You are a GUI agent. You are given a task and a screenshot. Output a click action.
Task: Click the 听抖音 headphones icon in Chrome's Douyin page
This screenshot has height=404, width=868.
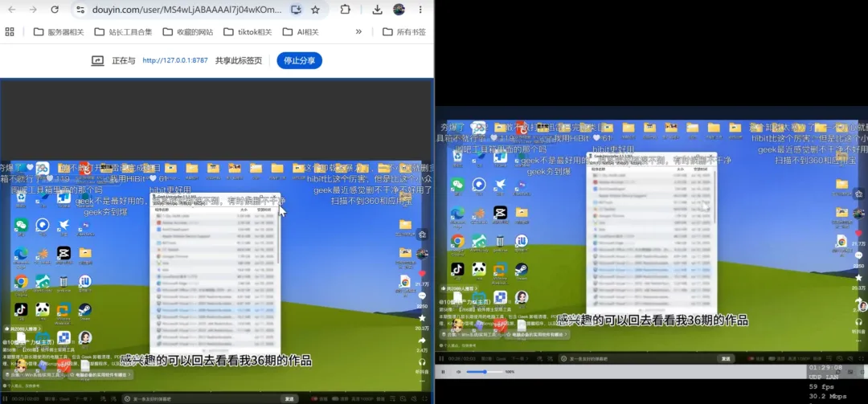click(x=422, y=362)
